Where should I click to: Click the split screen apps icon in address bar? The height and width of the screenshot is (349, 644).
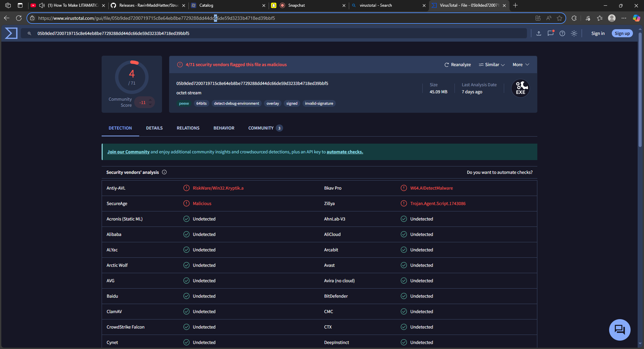coord(538,18)
